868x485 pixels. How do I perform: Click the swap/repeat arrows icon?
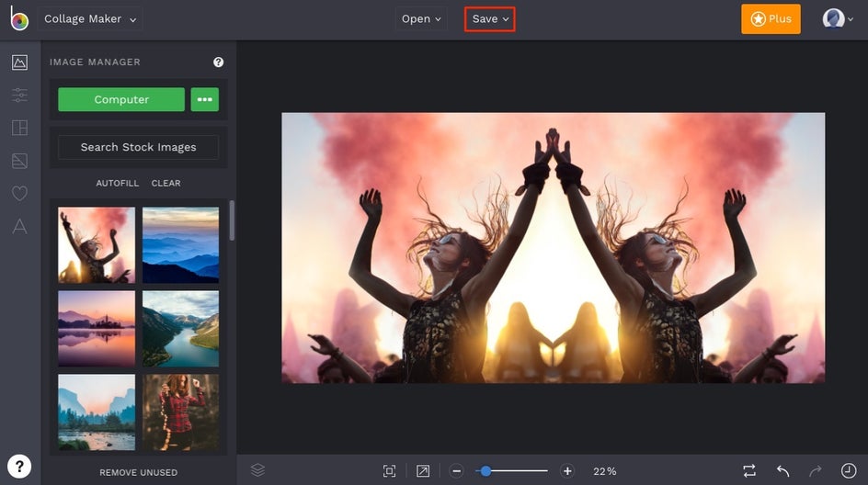(x=749, y=470)
